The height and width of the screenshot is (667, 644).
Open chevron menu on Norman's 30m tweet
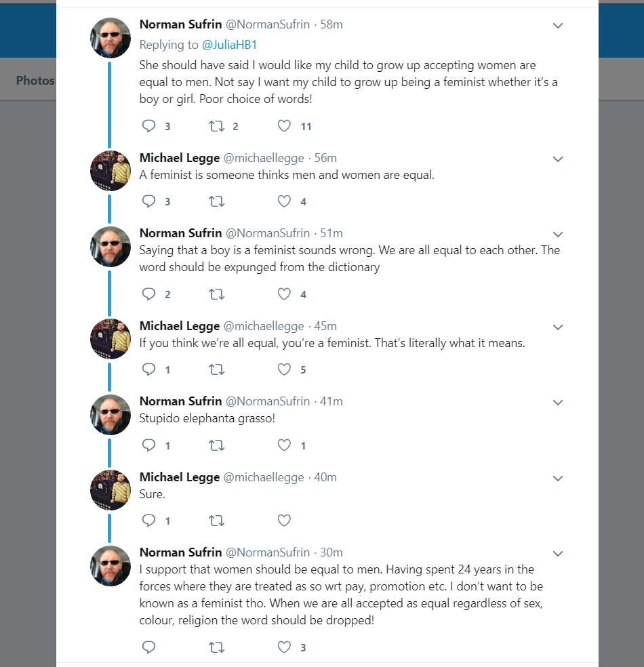[558, 554]
